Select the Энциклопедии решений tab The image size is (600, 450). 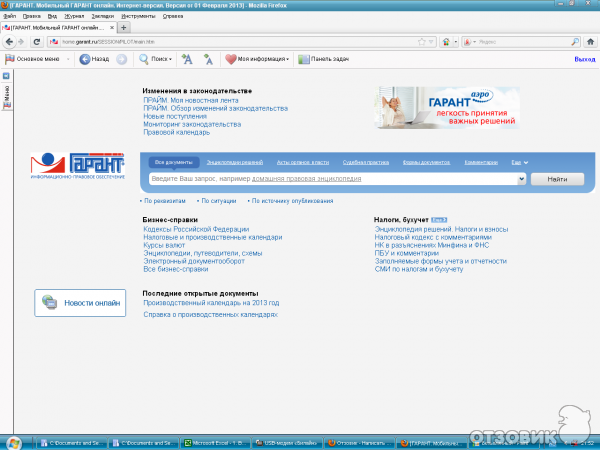(235, 162)
